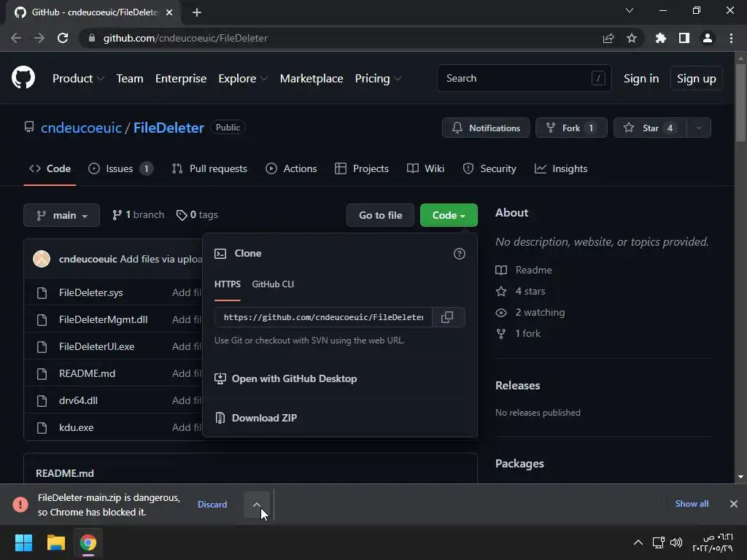Viewport: 747px width, 560px height.
Task: Open the 1 branch link
Action: coord(138,215)
